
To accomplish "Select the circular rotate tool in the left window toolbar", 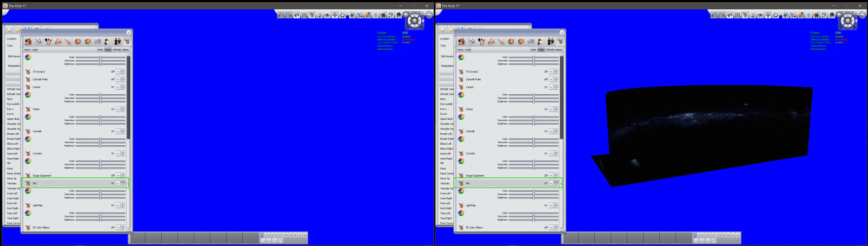I will pyautogui.click(x=342, y=15).
